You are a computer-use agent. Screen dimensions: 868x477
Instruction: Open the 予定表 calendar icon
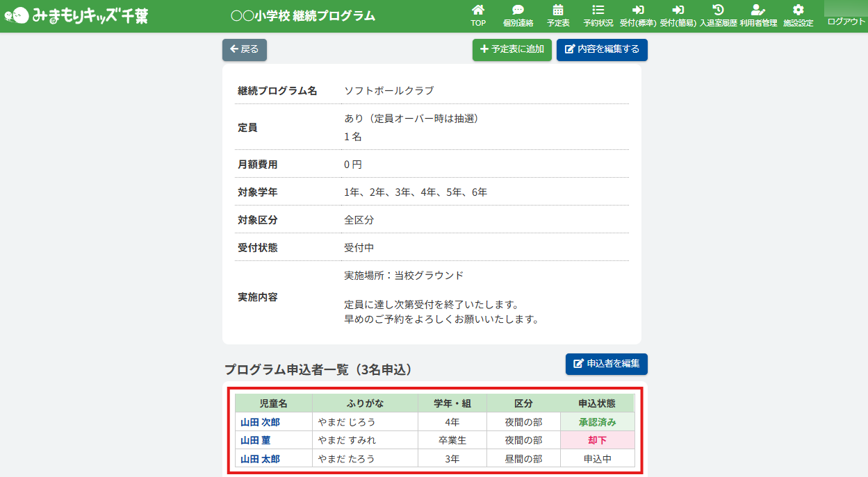(558, 10)
